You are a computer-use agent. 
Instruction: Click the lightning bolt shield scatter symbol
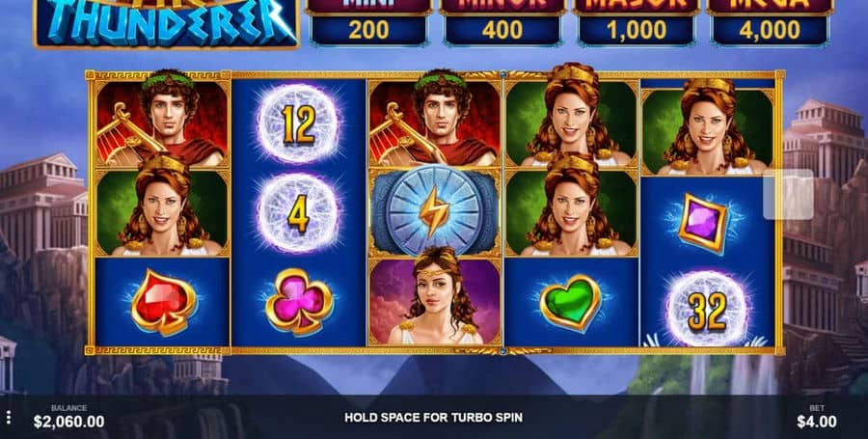click(434, 212)
